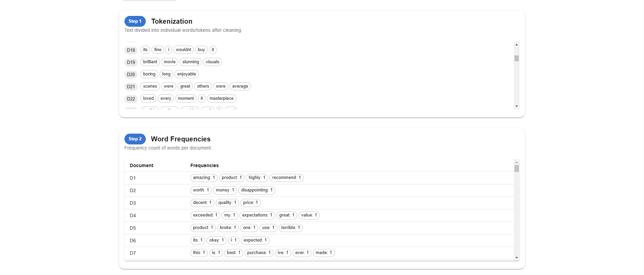
Task: Click the 'brilliant' token chip
Action: point(150,62)
